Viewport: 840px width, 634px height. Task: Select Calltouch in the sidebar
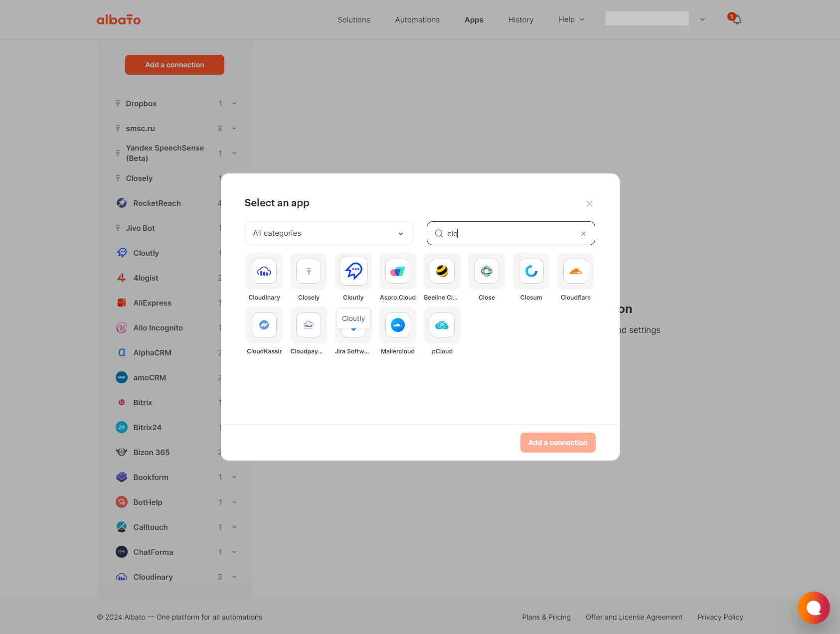[x=150, y=527]
